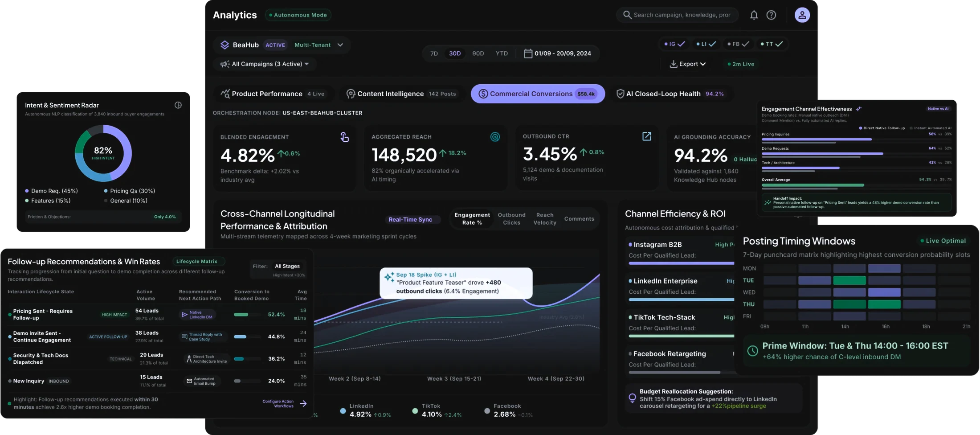The height and width of the screenshot is (435, 980).
Task: Select the Content Intelligence tab
Action: click(401, 94)
